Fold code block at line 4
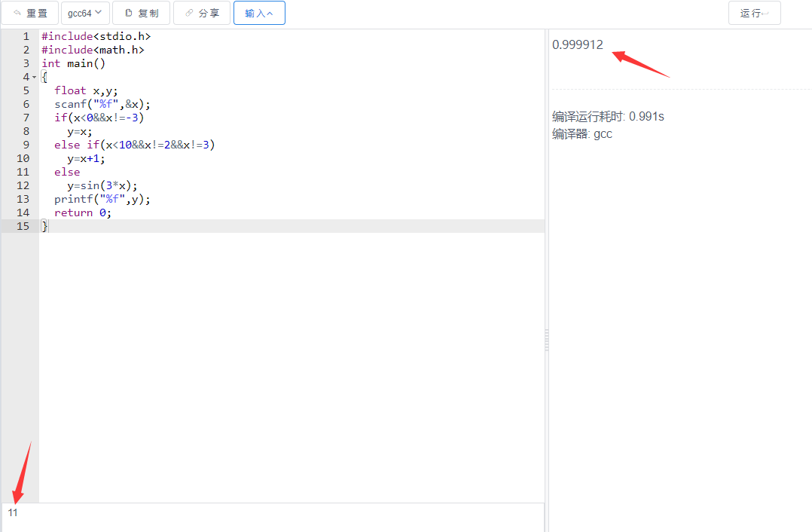812x532 pixels. pos(35,77)
